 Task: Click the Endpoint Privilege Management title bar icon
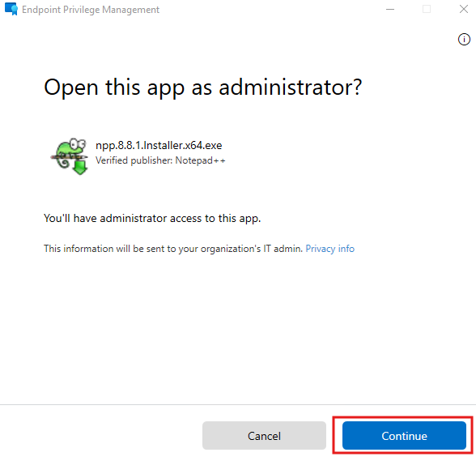[x=11, y=9]
